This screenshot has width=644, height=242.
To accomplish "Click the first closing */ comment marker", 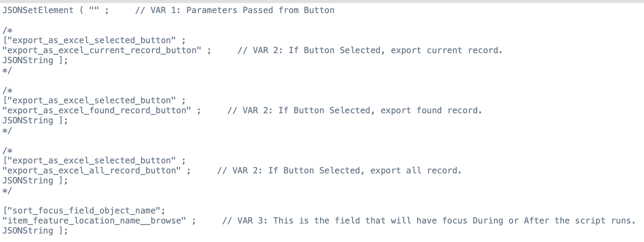I will pyautogui.click(x=7, y=71).
